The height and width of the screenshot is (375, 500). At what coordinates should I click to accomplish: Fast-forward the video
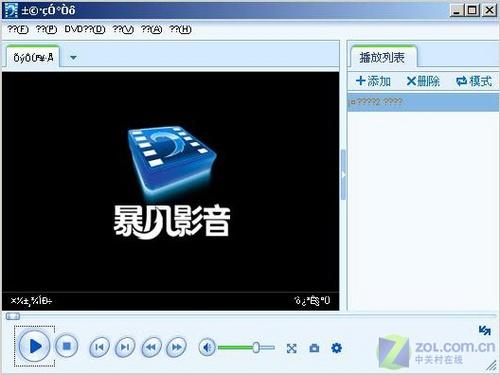click(176, 347)
